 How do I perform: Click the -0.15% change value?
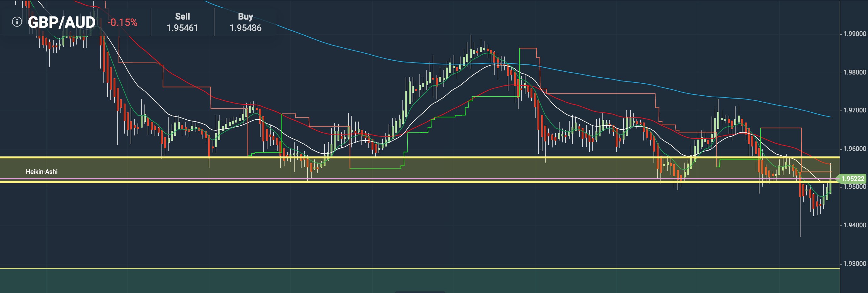122,23
